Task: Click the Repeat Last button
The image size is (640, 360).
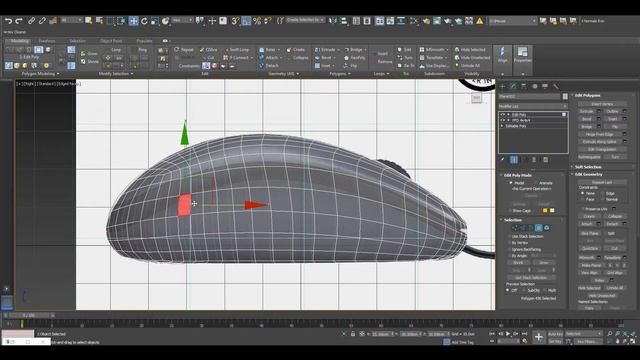Action: (602, 182)
